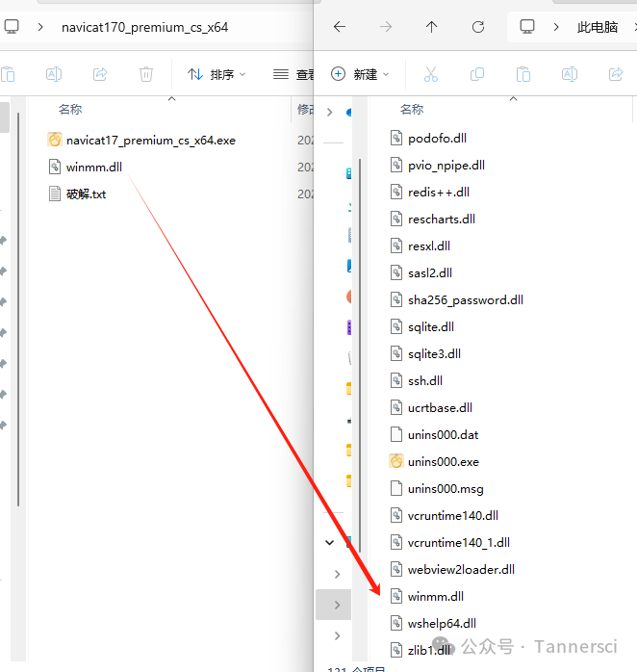Open 排序 sort dropdown in left window
The height and width of the screenshot is (672, 637).
(217, 74)
